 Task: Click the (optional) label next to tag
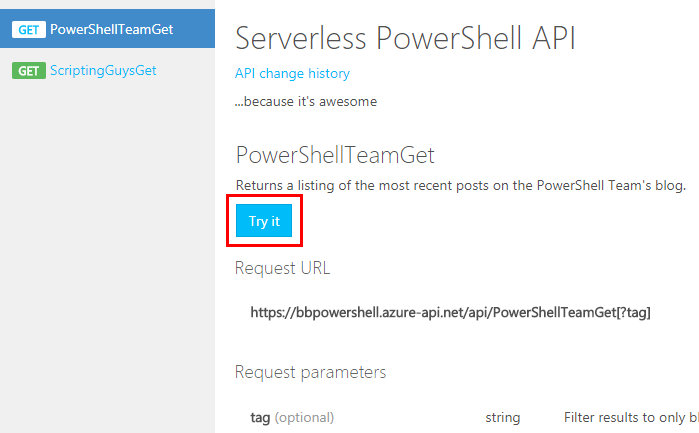[304, 417]
